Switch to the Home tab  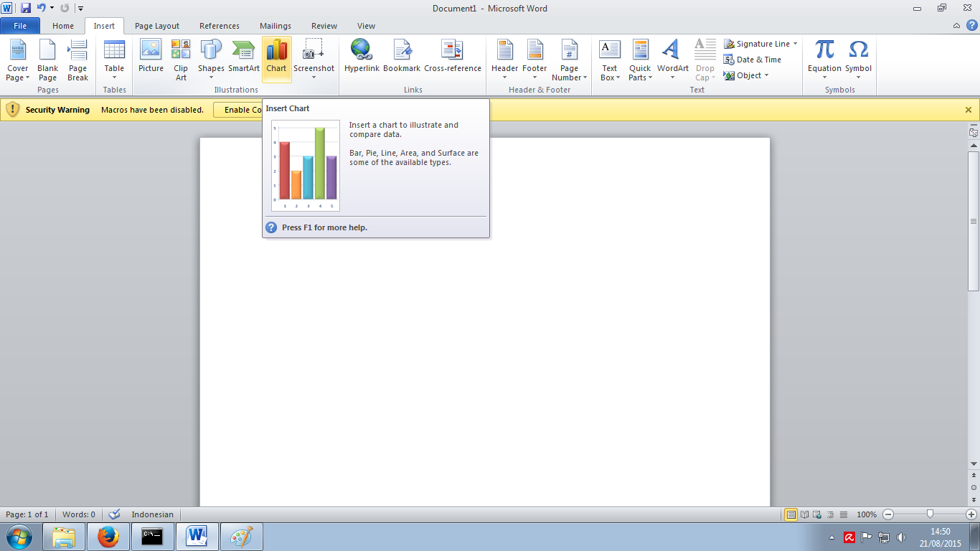[63, 26]
